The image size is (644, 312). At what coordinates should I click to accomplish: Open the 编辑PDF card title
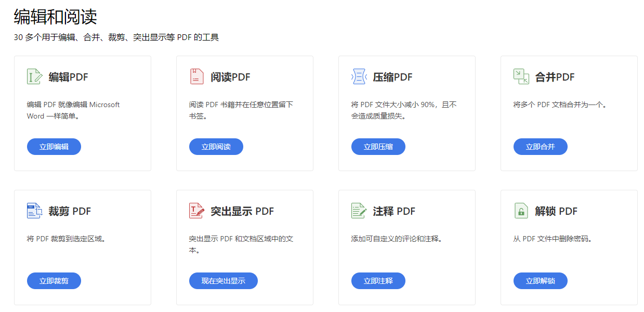point(69,77)
